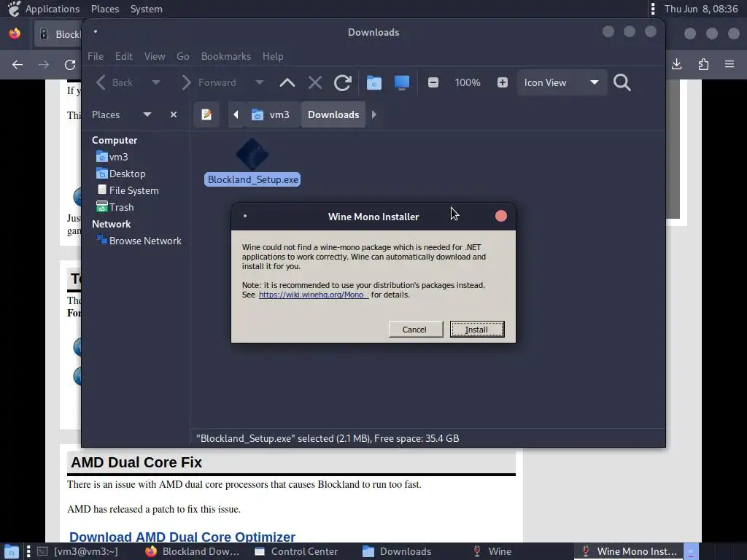Open the System menu in top panel
This screenshot has height=560, width=747.
pyautogui.click(x=146, y=9)
